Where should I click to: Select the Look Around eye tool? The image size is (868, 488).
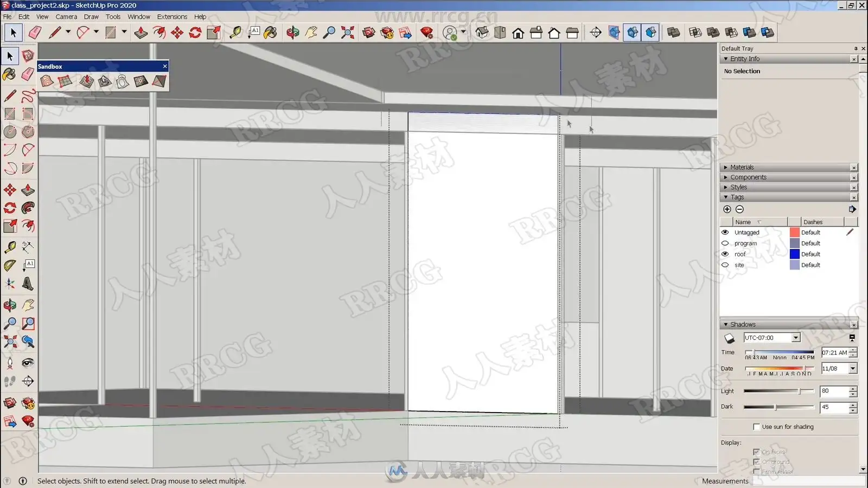pyautogui.click(x=28, y=363)
